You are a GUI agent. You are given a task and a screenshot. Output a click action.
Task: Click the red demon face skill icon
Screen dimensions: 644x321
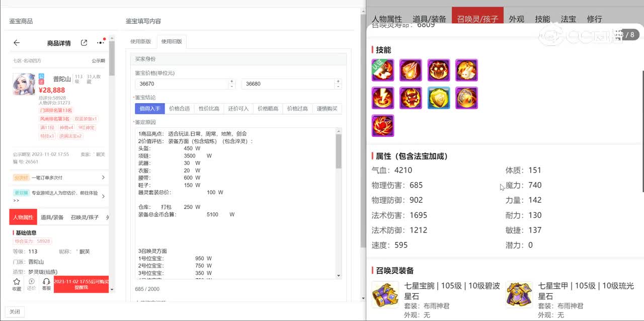[x=411, y=98]
